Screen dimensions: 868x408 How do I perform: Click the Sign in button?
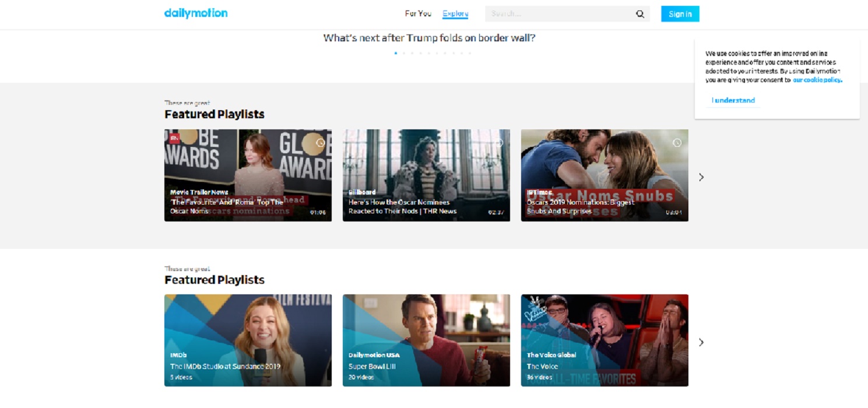(x=679, y=13)
